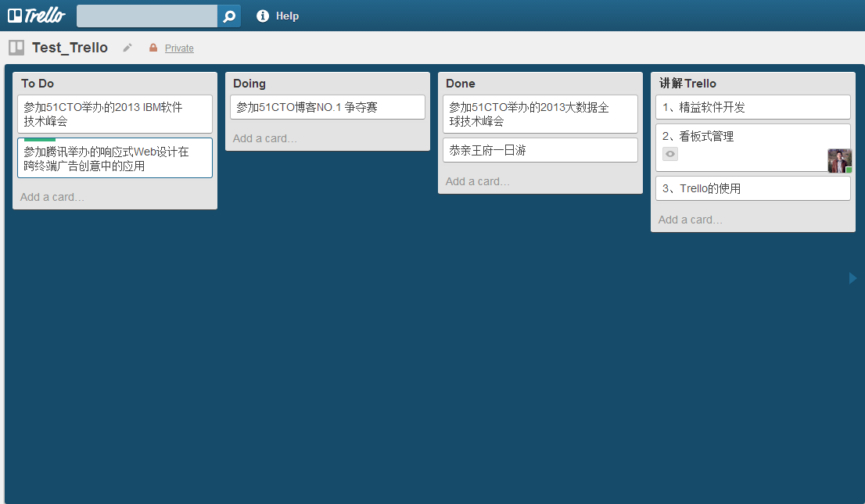Open card 参加51CTO举办的2013大数据全球技术峰会

click(540, 114)
